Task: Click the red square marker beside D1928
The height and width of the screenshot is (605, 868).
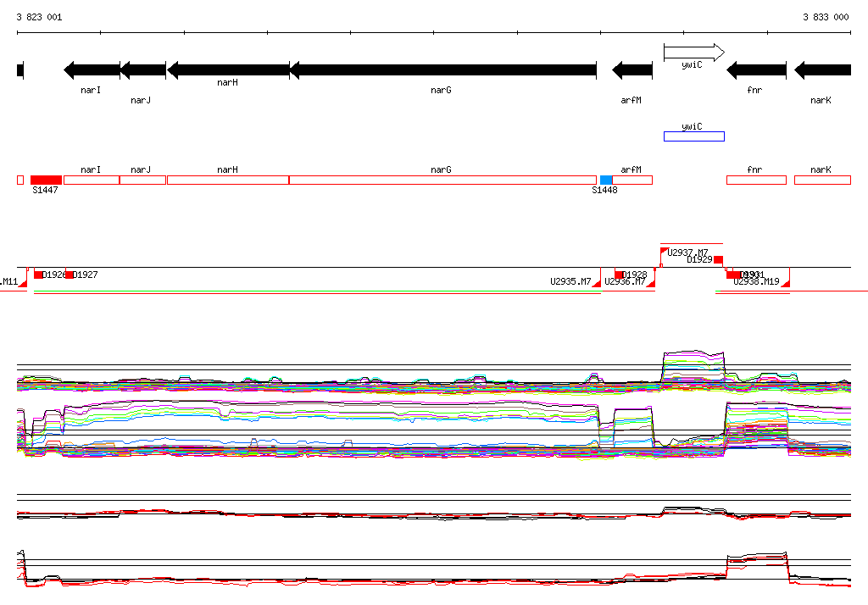Action: coord(619,275)
